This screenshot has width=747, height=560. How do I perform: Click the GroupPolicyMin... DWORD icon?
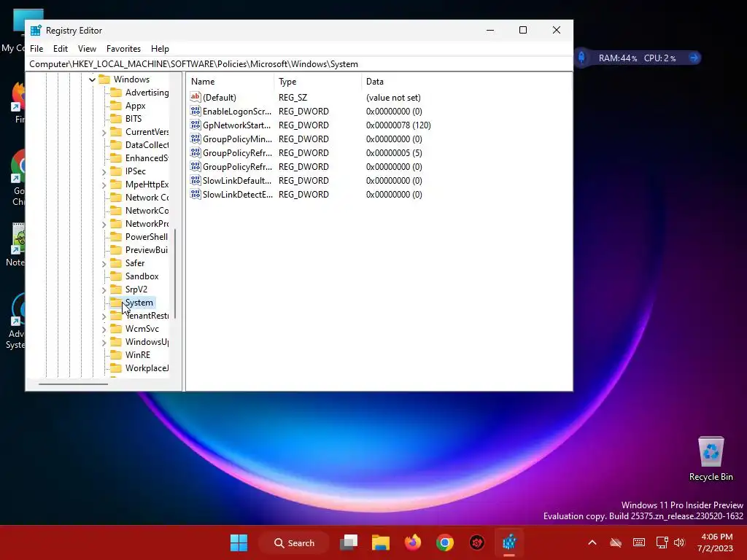click(x=196, y=139)
